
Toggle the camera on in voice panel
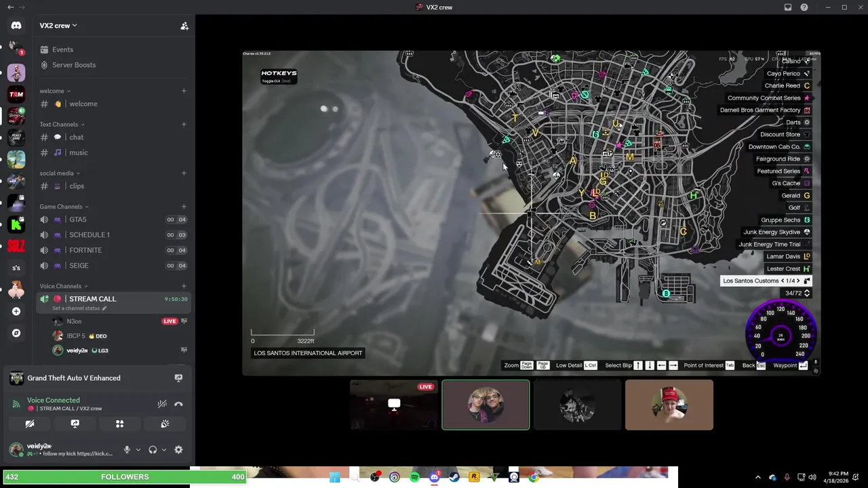point(30,424)
